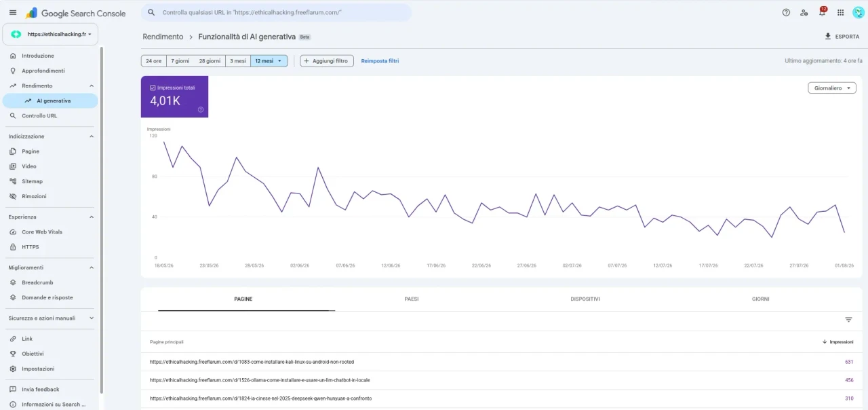Click the Video sidebar icon

tap(13, 166)
